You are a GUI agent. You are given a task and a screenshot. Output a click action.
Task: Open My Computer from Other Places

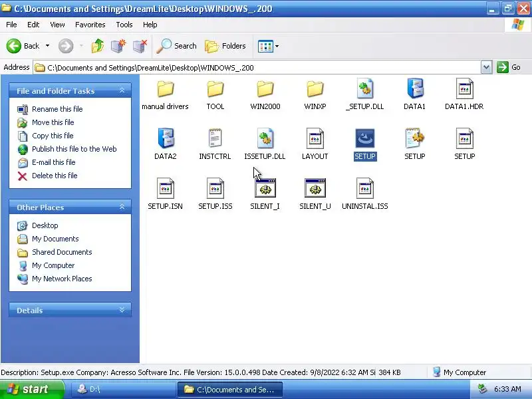46,265
